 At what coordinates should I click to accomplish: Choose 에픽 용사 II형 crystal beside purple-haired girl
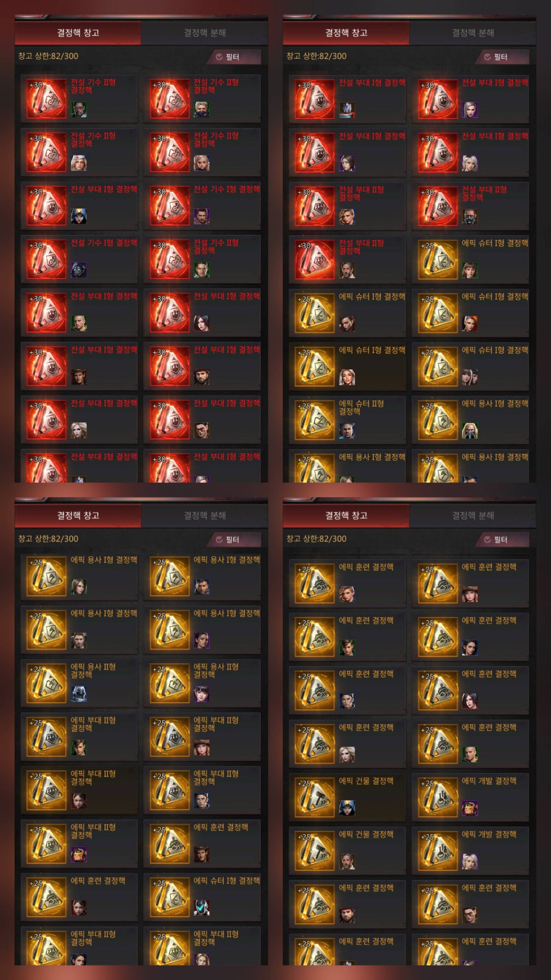[169, 683]
